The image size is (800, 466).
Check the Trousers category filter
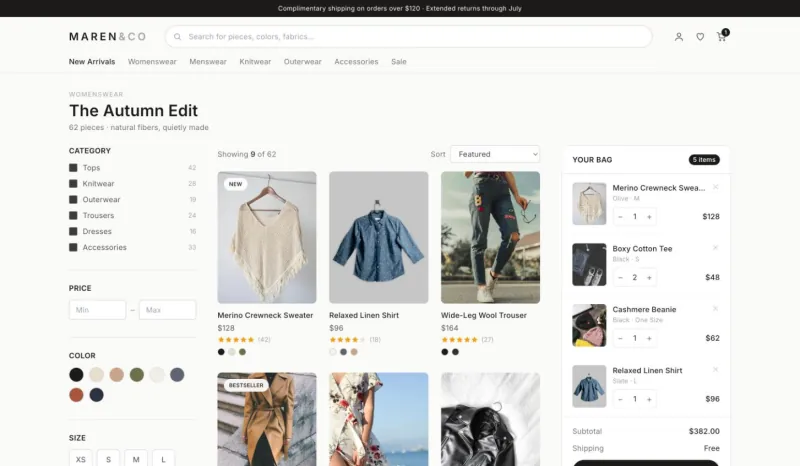[73, 215]
